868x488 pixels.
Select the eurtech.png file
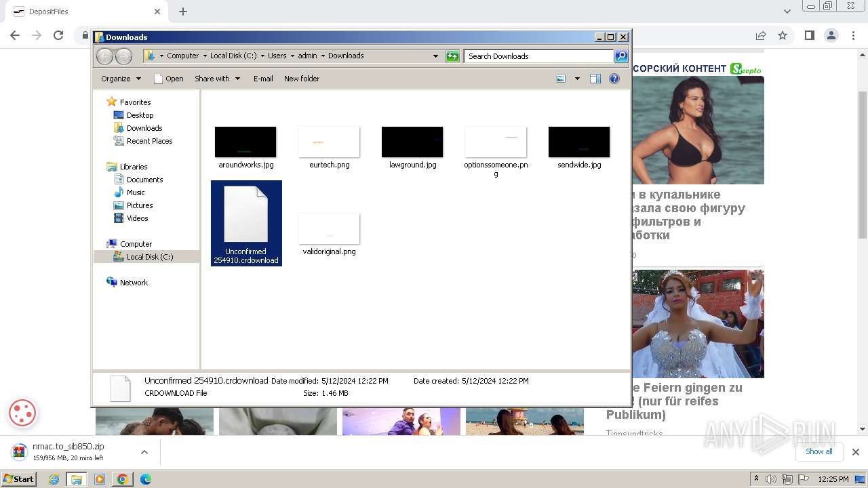click(329, 147)
